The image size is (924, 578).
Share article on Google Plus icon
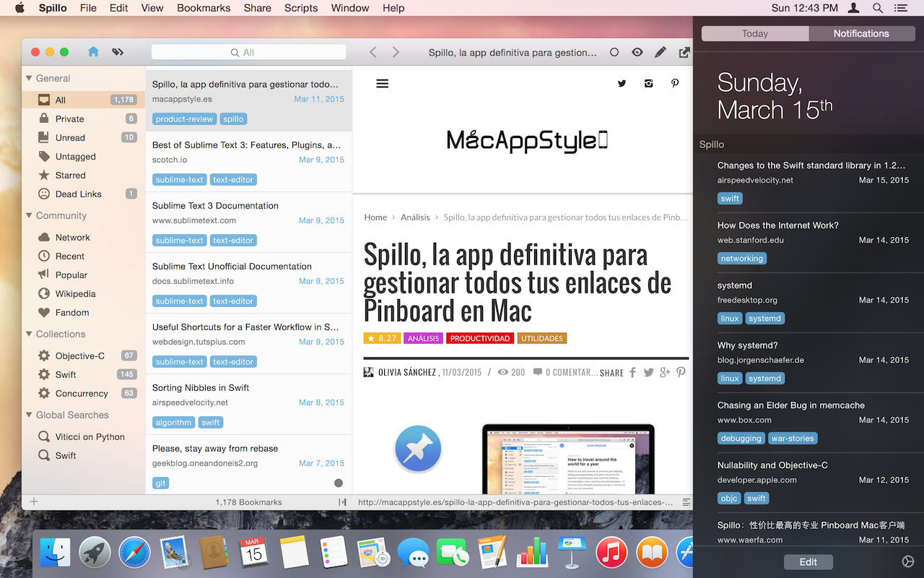pyautogui.click(x=665, y=372)
